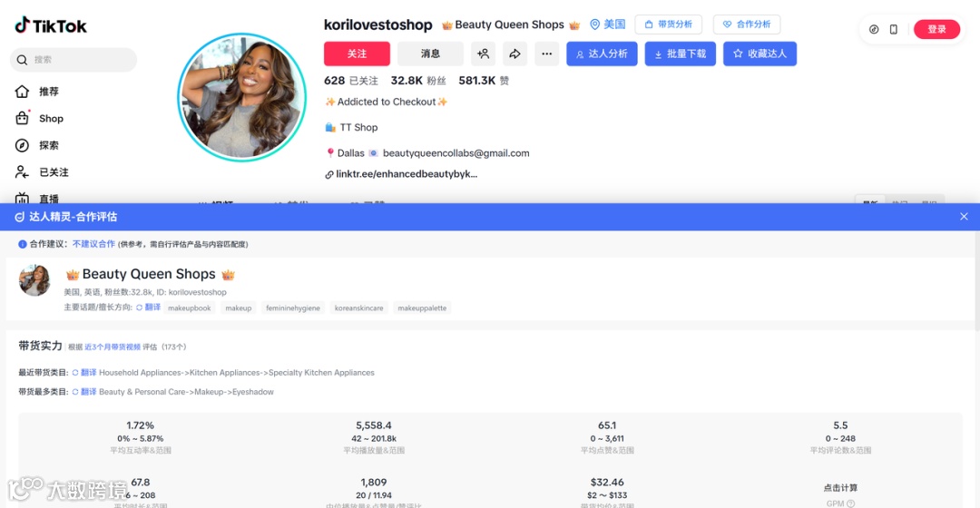Click the 5,558.4 平均播放量 value

tap(374, 425)
